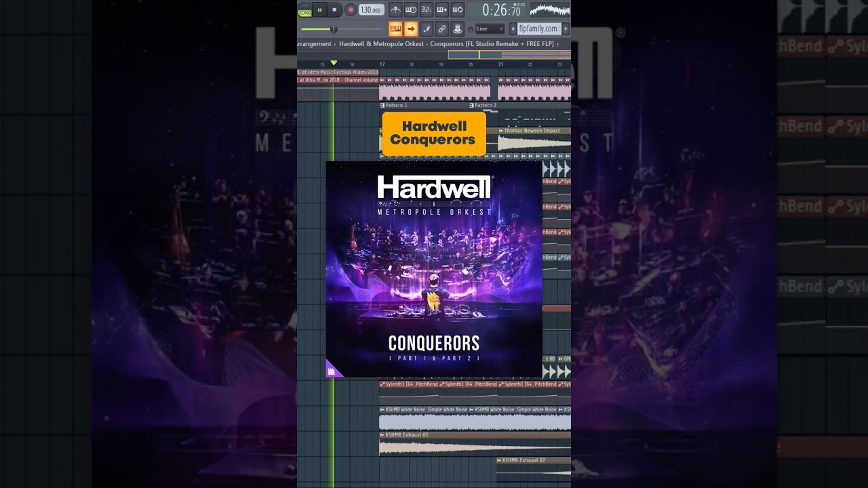
Task: Click the green playhead marker on timeline
Action: click(334, 63)
